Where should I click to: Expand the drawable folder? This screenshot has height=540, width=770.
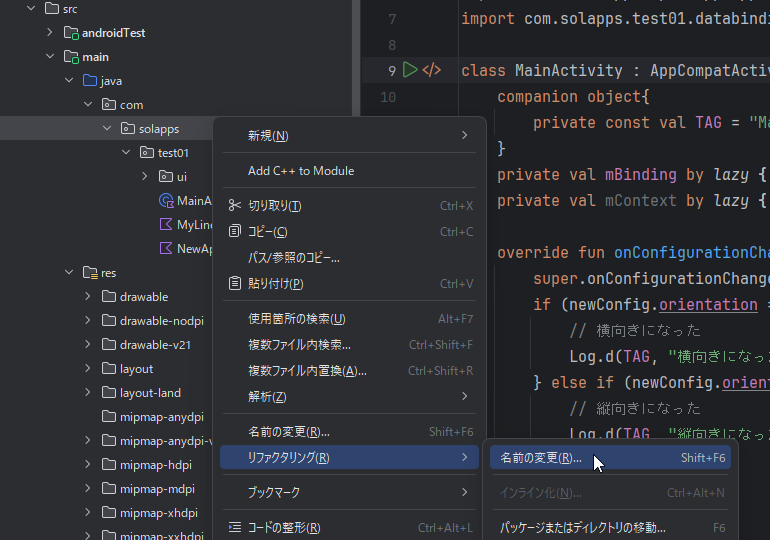coord(88,297)
